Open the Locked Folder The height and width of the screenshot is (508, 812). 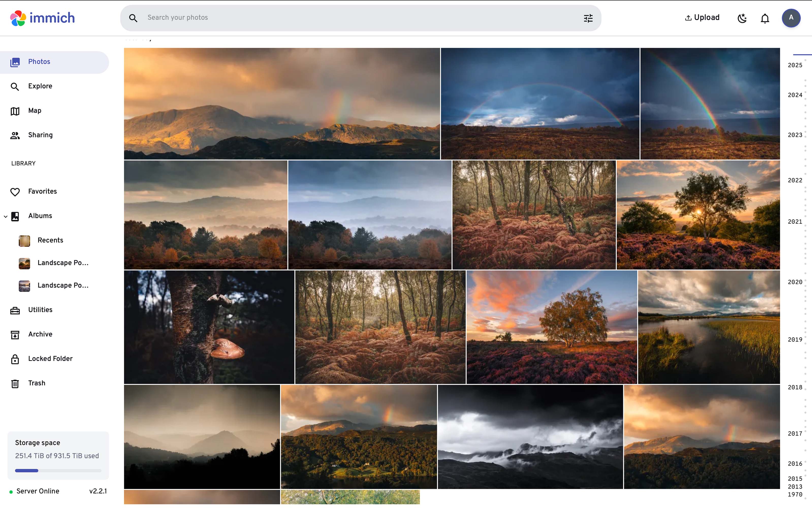[x=50, y=358]
